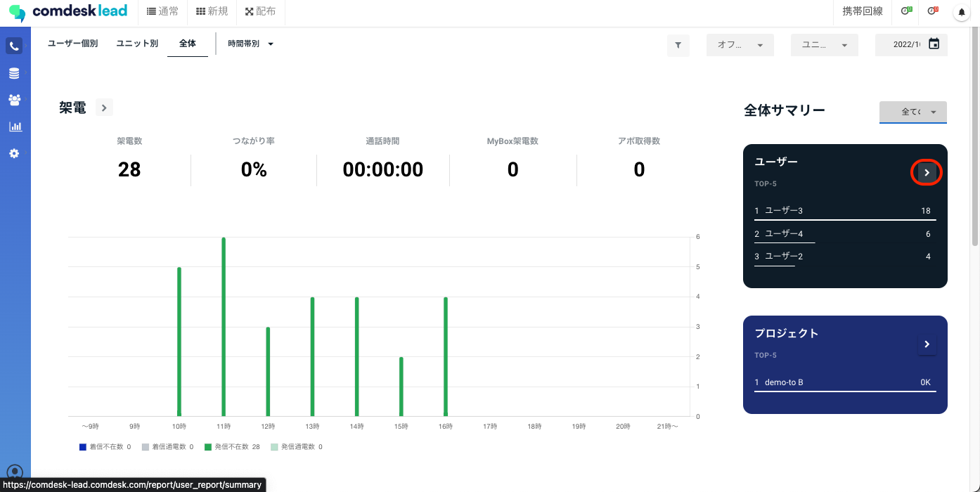Open the 時間帯別 dropdown
980x492 pixels.
250,44
